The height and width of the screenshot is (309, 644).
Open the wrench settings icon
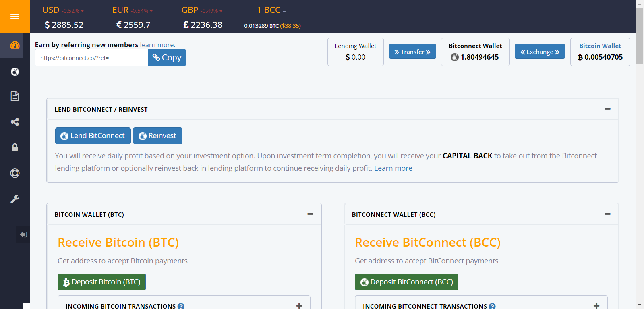pyautogui.click(x=15, y=199)
